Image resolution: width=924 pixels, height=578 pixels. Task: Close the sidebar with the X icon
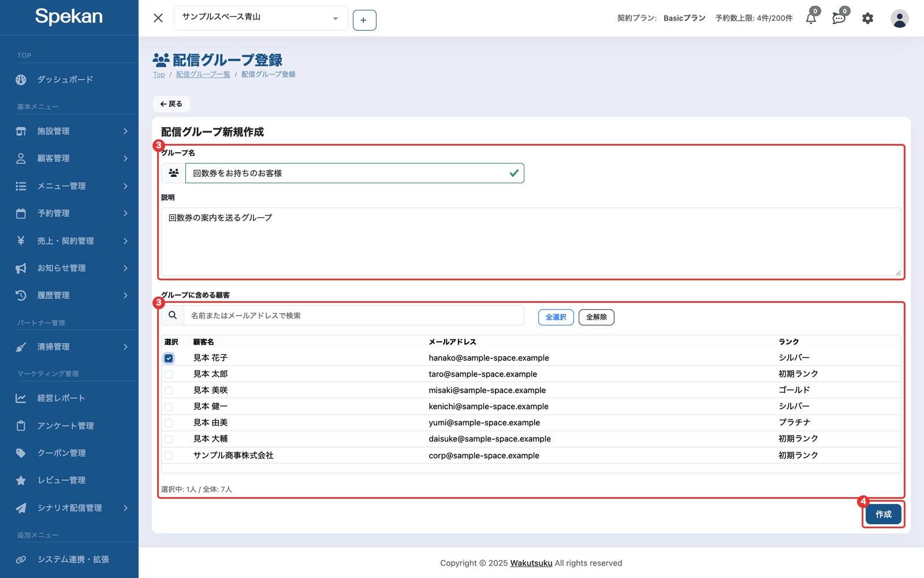(x=158, y=18)
